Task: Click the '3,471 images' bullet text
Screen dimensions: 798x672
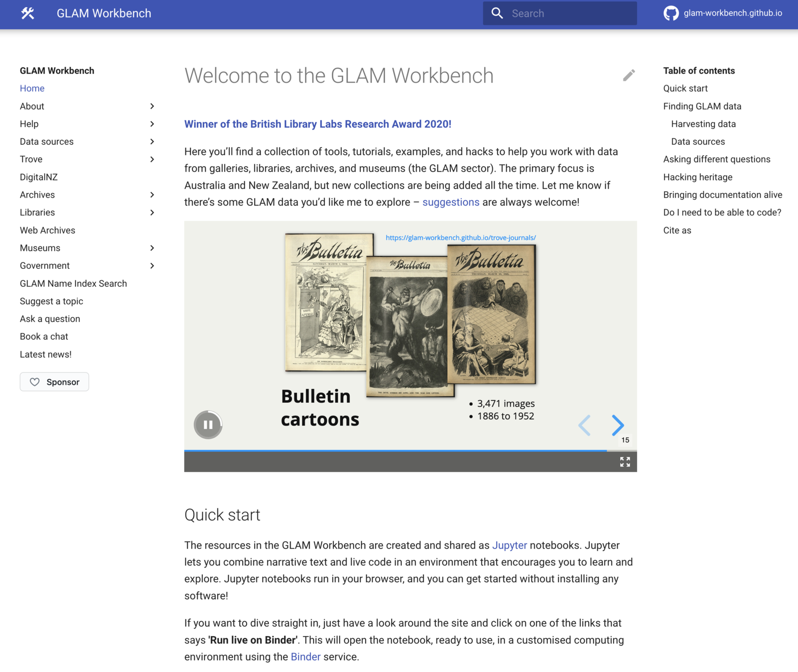Action: tap(506, 403)
